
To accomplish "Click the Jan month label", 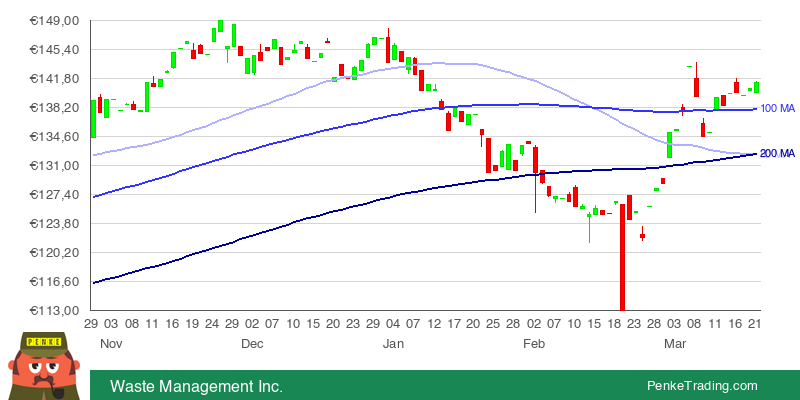I will click(393, 344).
